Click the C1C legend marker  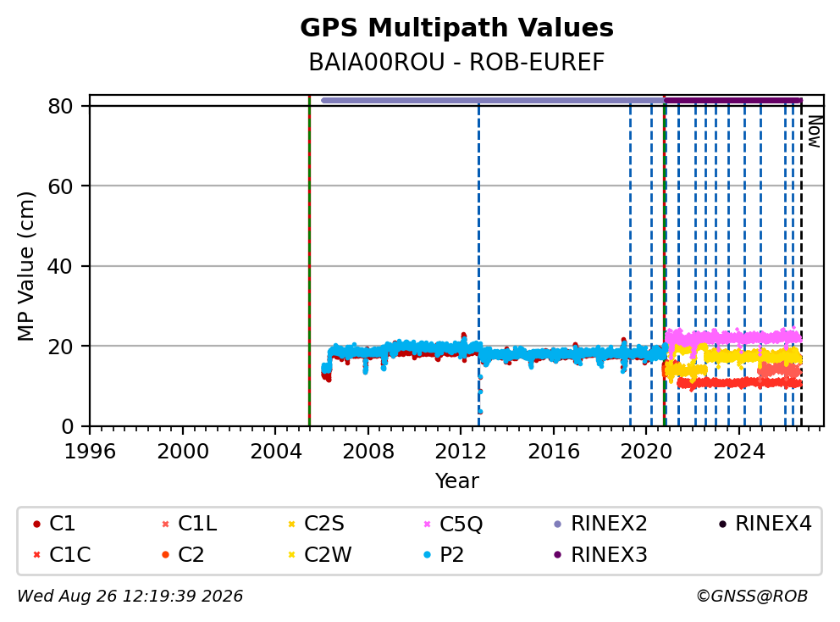pyautogui.click(x=36, y=555)
